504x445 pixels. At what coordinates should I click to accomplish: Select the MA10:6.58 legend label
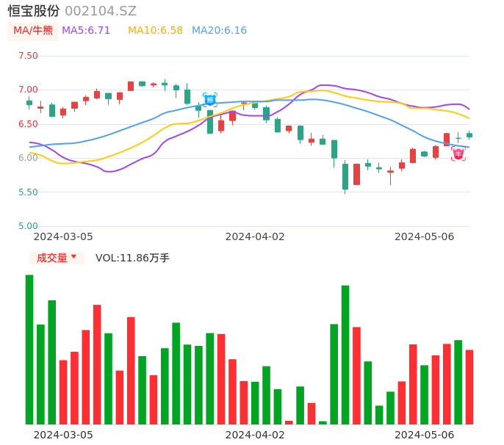[x=155, y=31]
